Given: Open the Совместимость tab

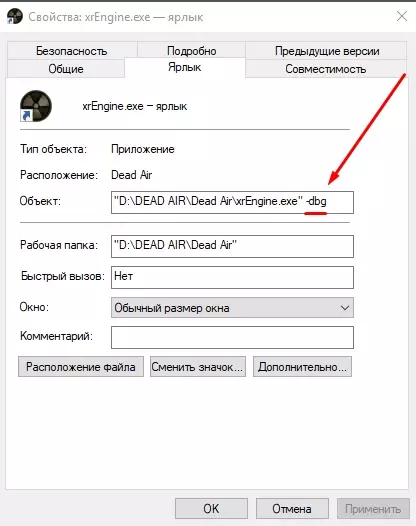Looking at the screenshot, I should click(x=325, y=69).
